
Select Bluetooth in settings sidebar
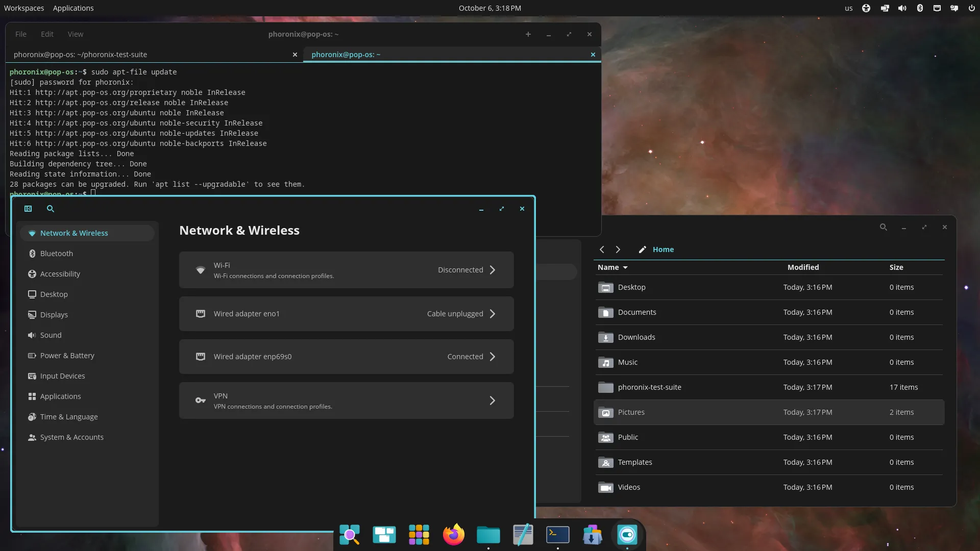[57, 254]
